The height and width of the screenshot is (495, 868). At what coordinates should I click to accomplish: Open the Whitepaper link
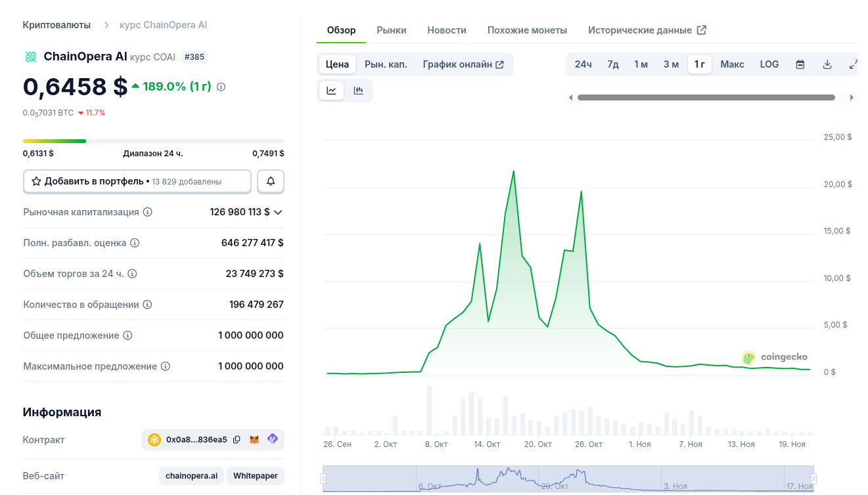[x=255, y=476]
